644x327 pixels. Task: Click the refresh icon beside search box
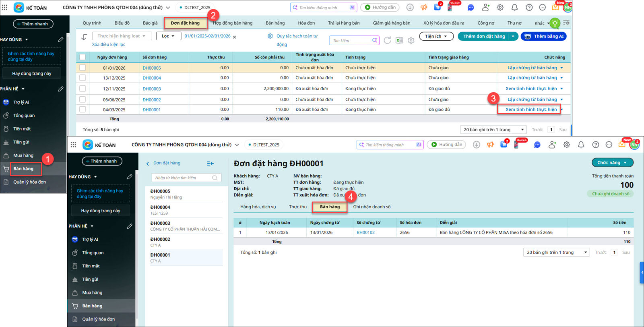387,40
